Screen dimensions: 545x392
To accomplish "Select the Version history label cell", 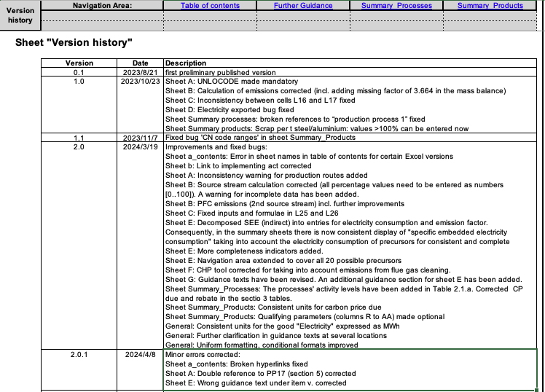I will point(20,15).
